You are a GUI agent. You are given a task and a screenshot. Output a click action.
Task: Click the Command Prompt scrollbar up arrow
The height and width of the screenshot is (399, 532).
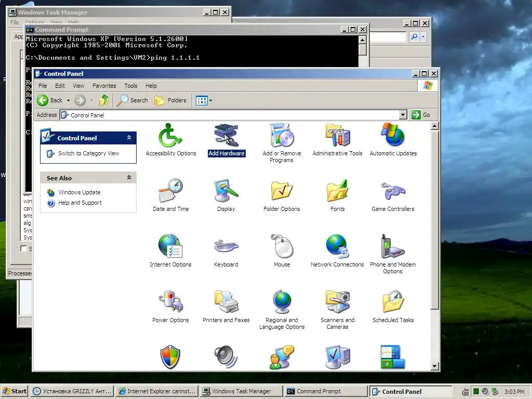coord(362,40)
